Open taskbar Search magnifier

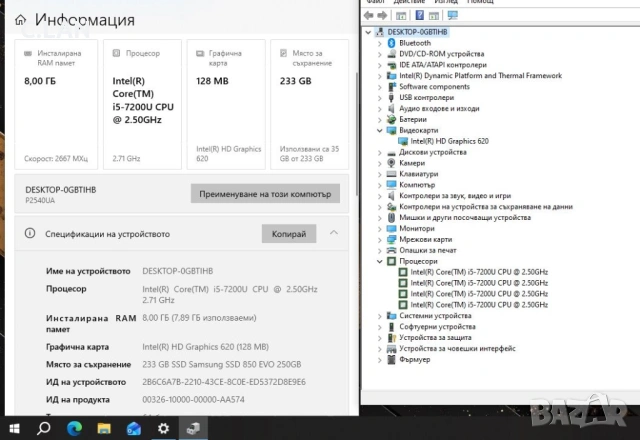pyautogui.click(x=44, y=429)
